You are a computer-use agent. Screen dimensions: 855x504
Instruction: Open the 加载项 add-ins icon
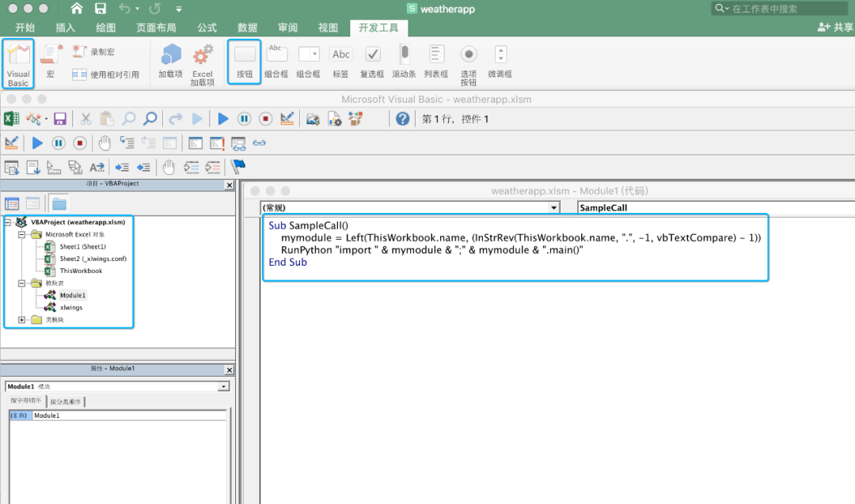point(171,61)
